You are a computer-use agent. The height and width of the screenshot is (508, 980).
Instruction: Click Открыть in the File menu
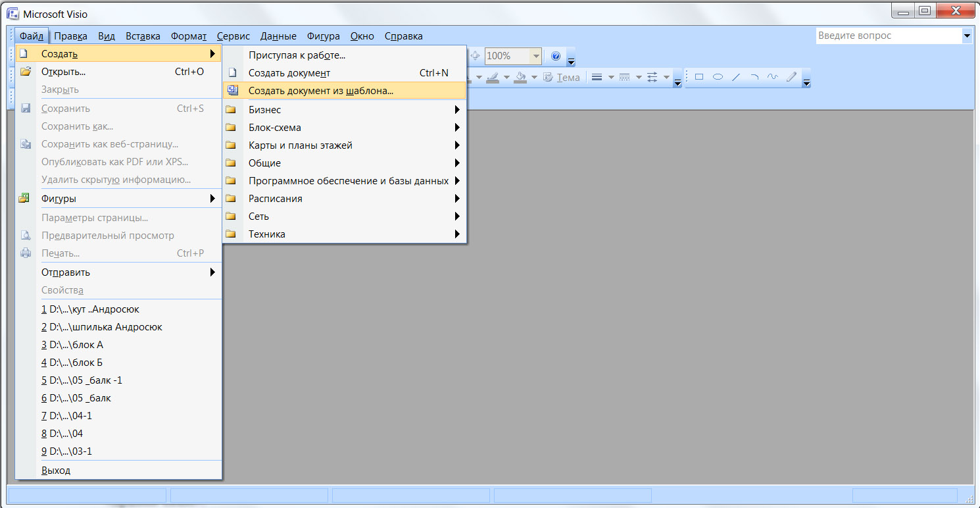coord(63,72)
